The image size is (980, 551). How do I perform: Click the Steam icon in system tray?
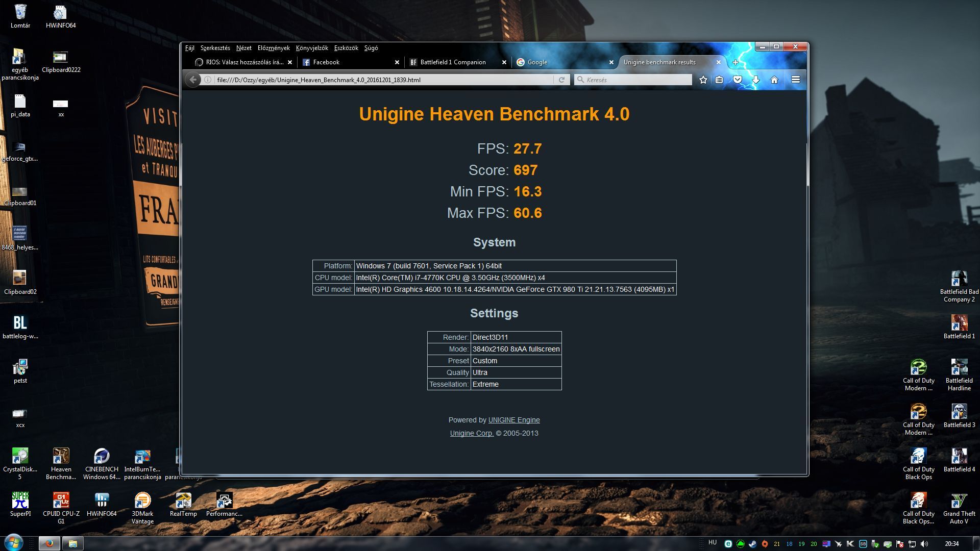click(x=752, y=544)
